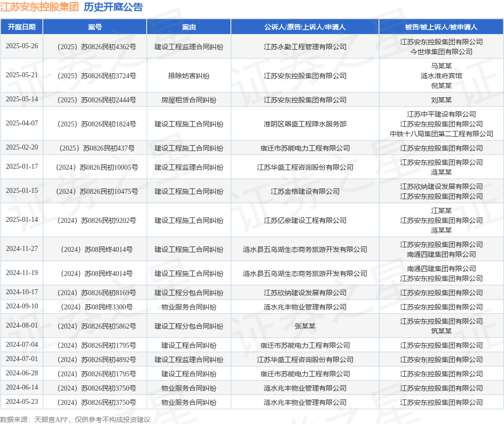Click date cell 2025-01-15
This screenshot has height=424, width=504.
(x=22, y=190)
